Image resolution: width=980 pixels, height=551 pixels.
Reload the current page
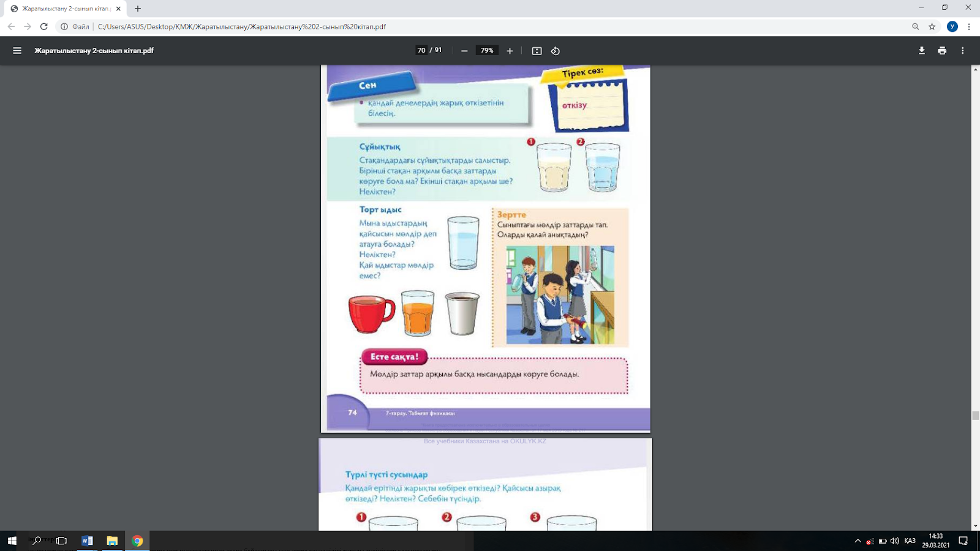click(x=44, y=26)
